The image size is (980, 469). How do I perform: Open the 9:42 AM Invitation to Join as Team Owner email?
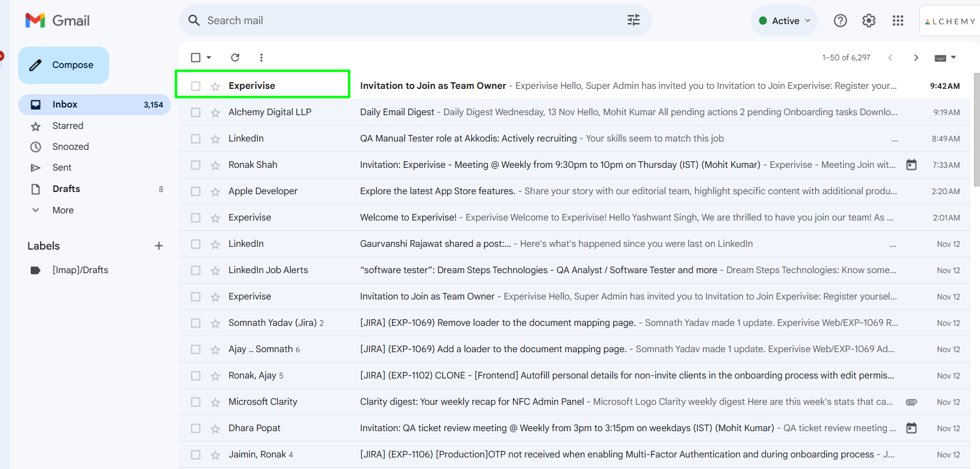574,86
